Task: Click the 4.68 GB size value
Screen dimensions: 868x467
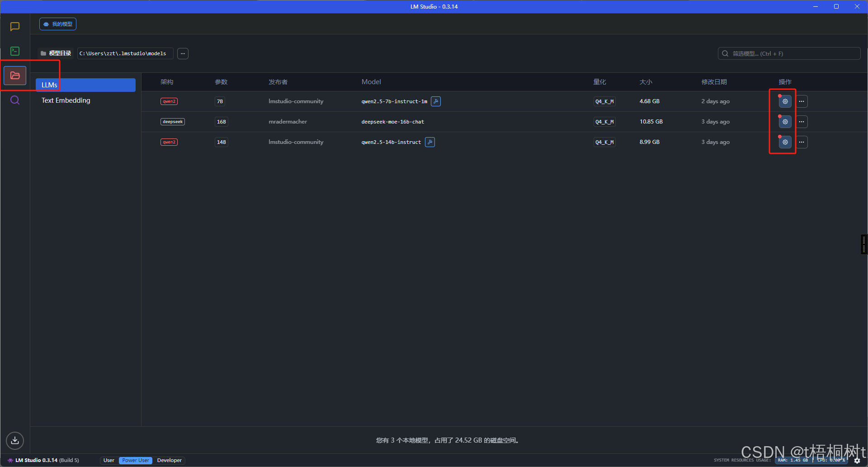Action: click(650, 101)
